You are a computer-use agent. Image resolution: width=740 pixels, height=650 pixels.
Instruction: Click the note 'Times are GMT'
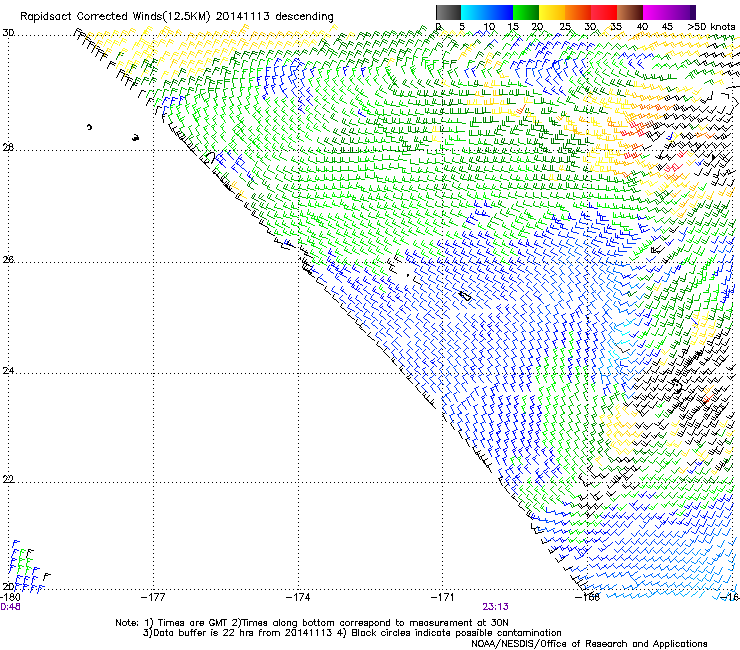pos(192,623)
